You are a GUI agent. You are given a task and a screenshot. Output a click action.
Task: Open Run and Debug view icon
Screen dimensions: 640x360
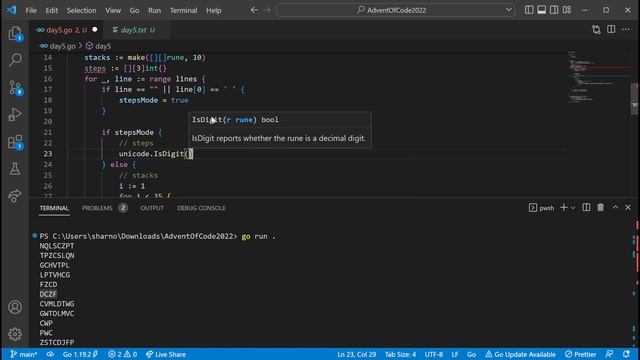(x=15, y=114)
